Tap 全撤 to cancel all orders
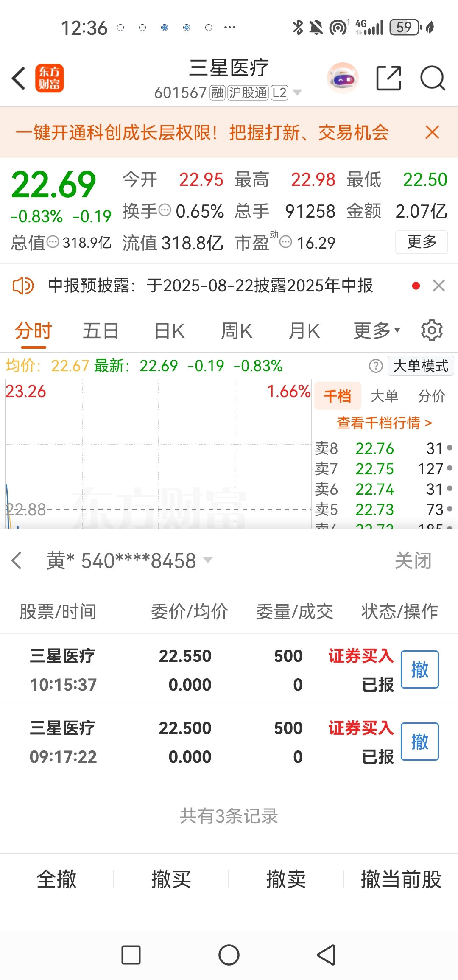 click(57, 879)
